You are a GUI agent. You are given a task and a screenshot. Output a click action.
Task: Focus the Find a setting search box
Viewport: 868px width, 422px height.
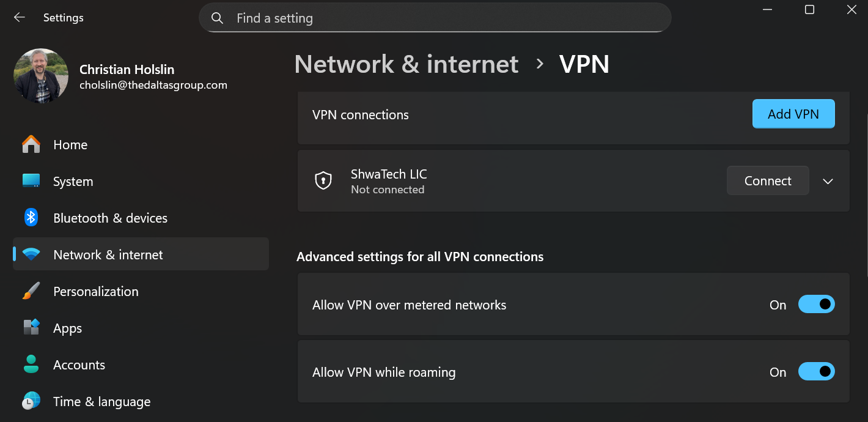pyautogui.click(x=435, y=18)
